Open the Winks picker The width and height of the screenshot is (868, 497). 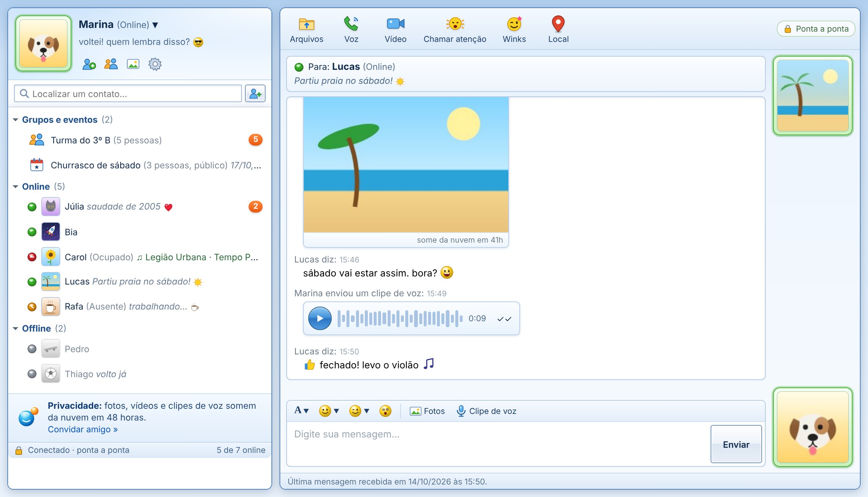514,30
